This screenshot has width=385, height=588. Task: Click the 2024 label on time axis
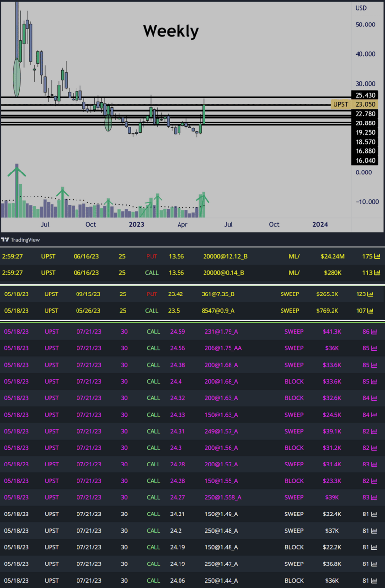pos(320,224)
